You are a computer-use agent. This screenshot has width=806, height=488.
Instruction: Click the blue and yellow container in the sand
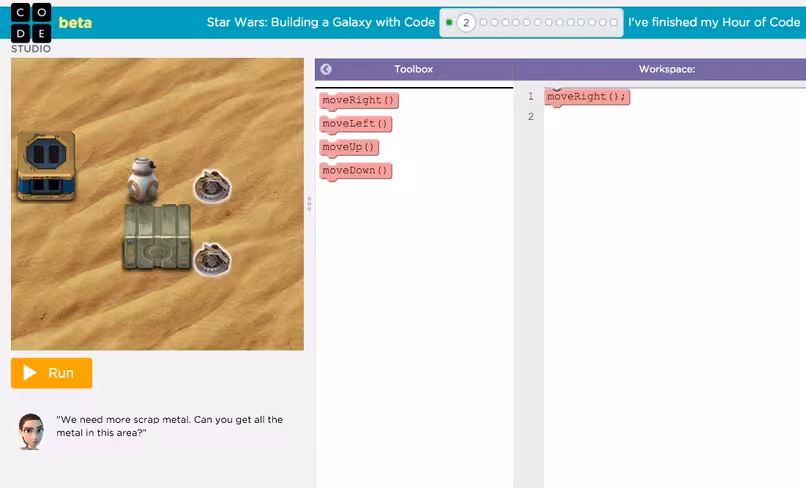click(46, 166)
